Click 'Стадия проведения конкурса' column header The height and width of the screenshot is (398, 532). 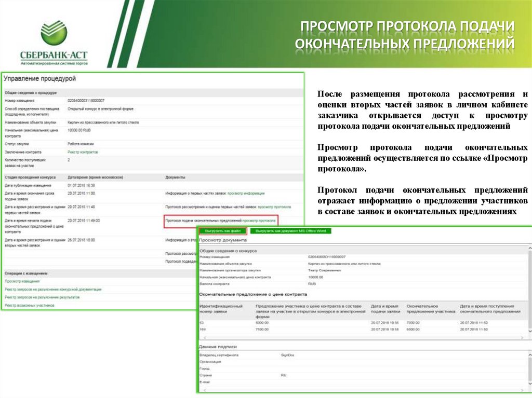click(30, 177)
